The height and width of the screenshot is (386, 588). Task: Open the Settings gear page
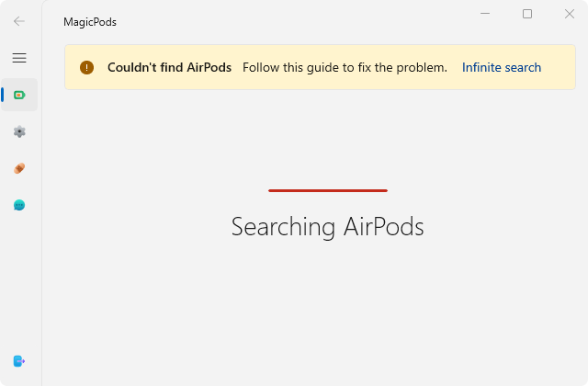pos(19,131)
